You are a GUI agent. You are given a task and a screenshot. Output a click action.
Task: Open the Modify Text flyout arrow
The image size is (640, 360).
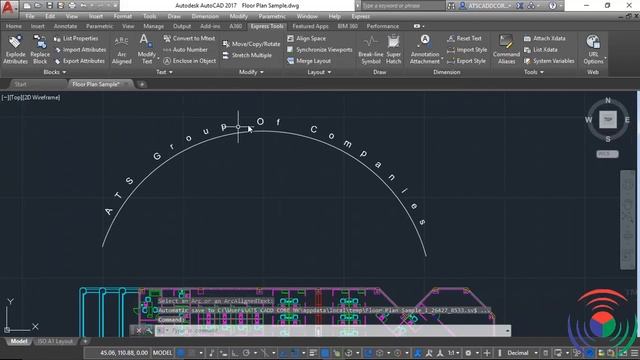coord(158,58)
